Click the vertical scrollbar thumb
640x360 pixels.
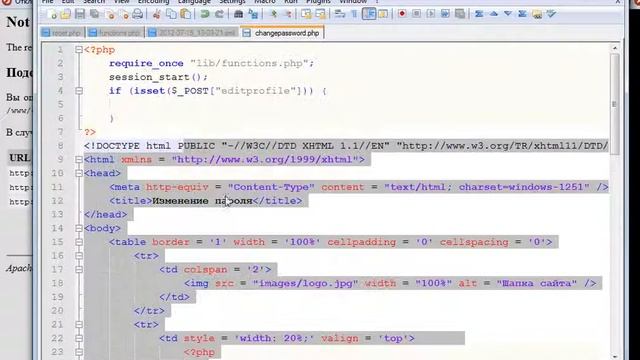[x=615, y=104]
